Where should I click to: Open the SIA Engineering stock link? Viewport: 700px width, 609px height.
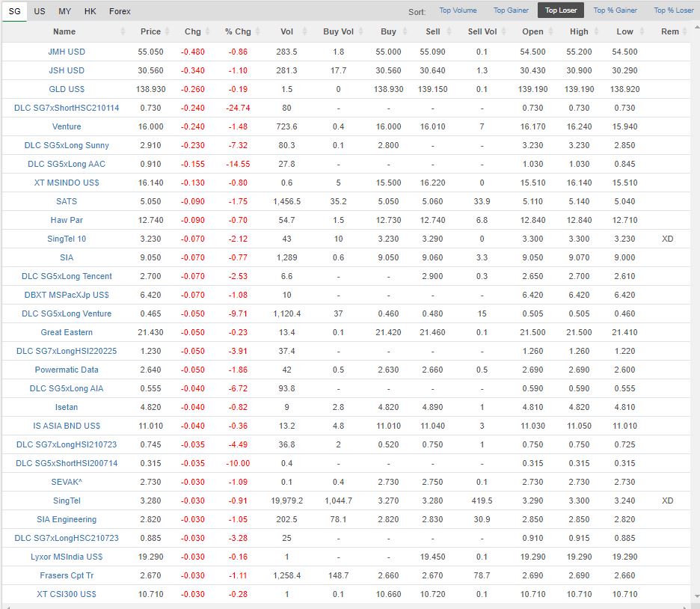(67, 521)
